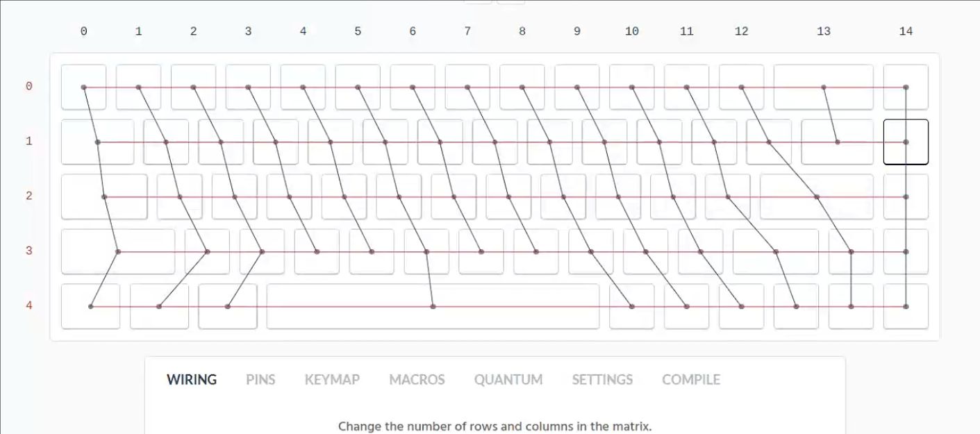The height and width of the screenshot is (434, 980).
Task: Select the wide key left of row 2's last key
Action: (x=817, y=197)
